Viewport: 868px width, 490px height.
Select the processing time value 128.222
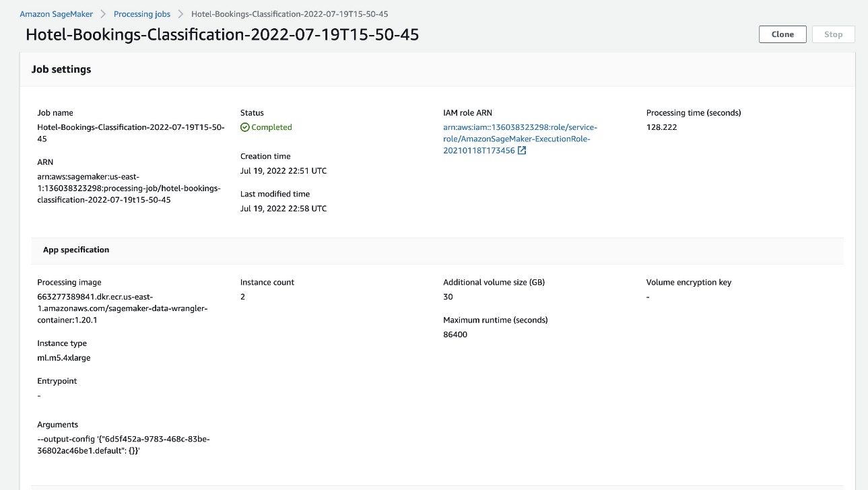(661, 127)
